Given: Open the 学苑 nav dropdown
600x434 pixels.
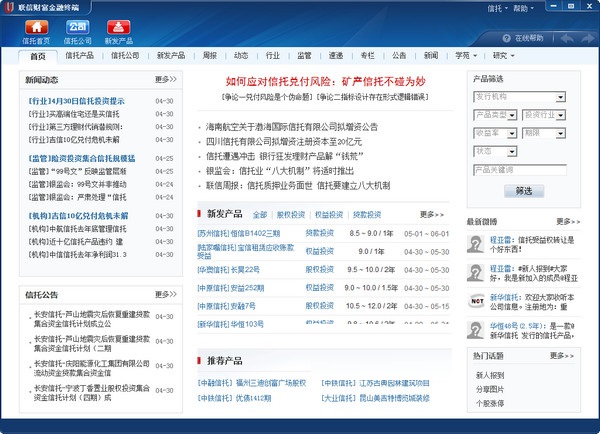Looking at the screenshot, I should coord(466,56).
